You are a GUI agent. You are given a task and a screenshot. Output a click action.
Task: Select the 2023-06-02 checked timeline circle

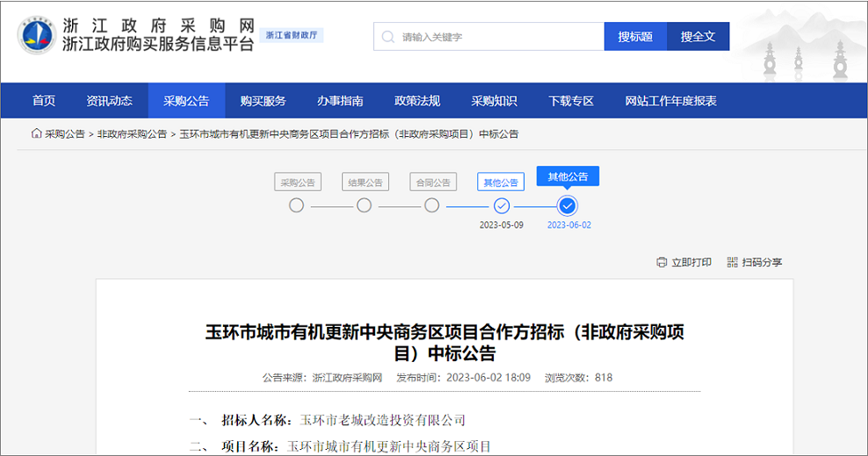pyautogui.click(x=568, y=206)
